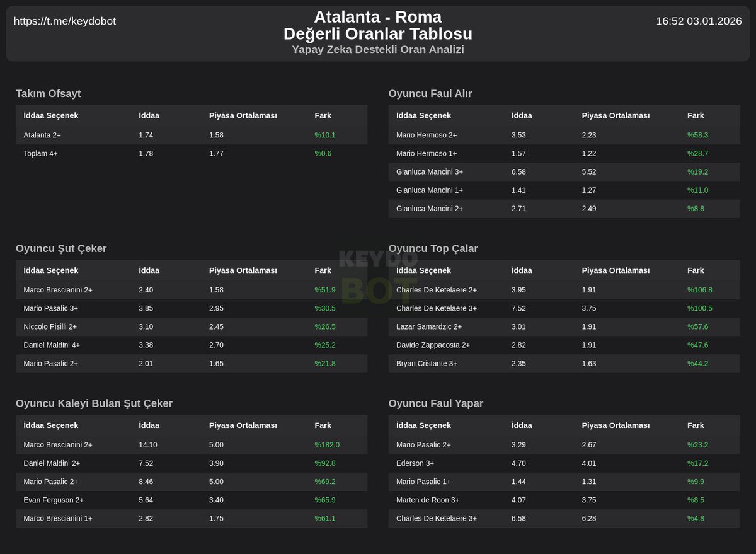Click the 2.82 odds for Davide Zappacosta 2+
The image size is (756, 554).
tap(518, 345)
